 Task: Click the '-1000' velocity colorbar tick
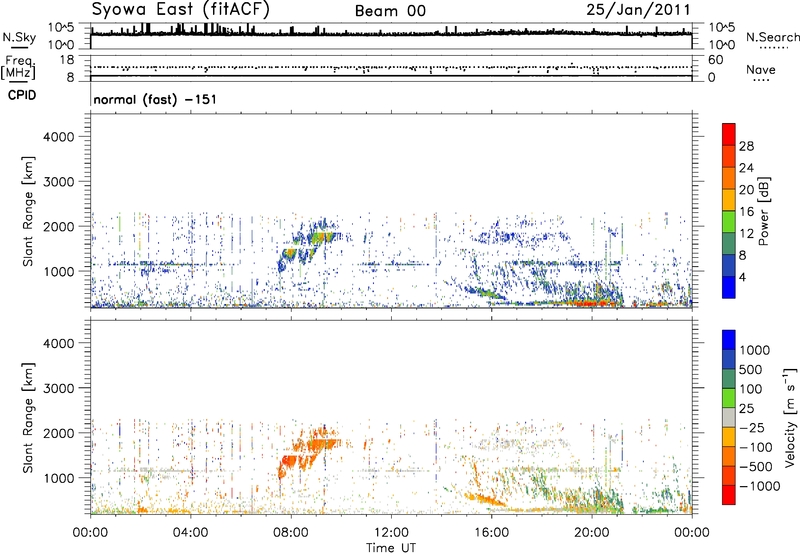[x=760, y=486]
